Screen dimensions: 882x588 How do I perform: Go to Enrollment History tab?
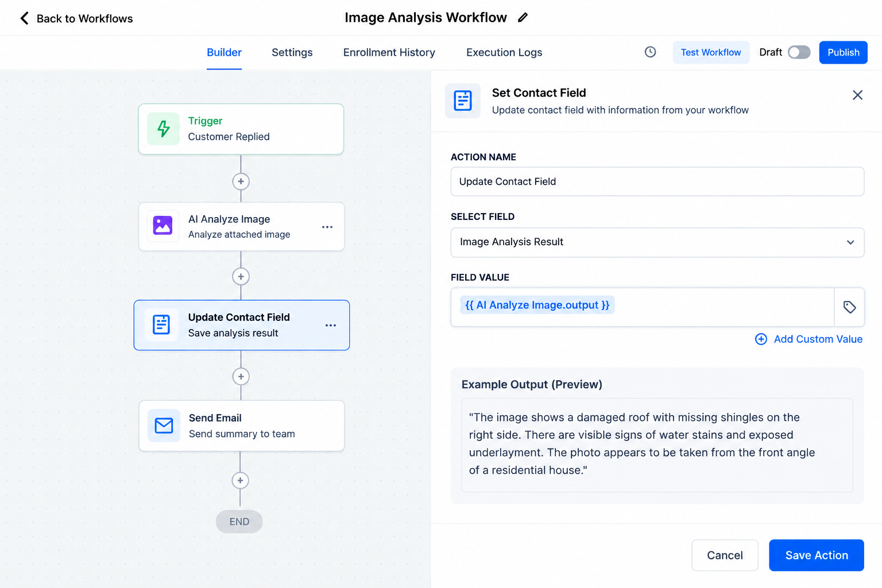tap(389, 52)
